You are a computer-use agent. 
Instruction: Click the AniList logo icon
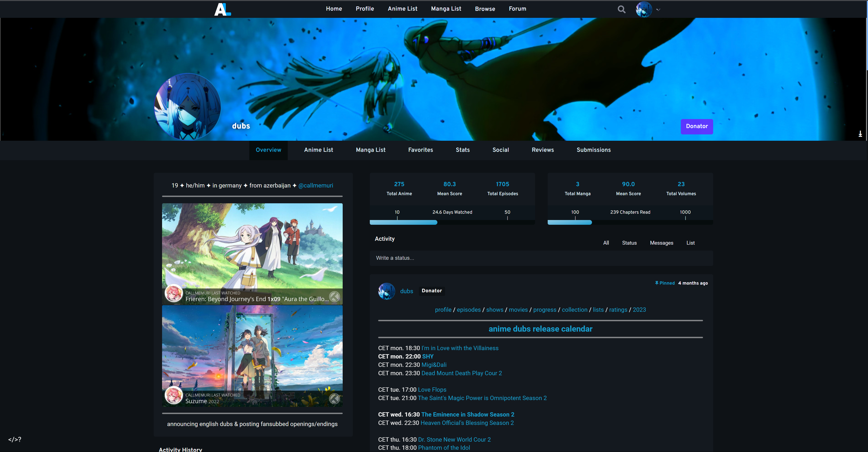coord(222,9)
